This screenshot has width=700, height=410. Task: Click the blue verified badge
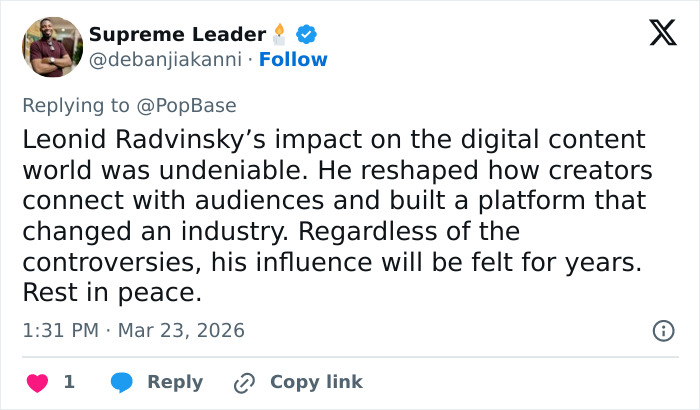point(309,35)
